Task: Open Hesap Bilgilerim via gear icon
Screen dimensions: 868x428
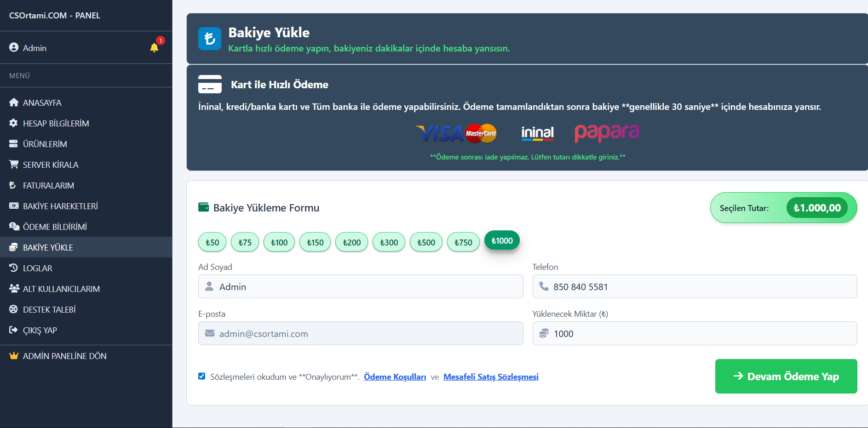Action: [x=13, y=123]
